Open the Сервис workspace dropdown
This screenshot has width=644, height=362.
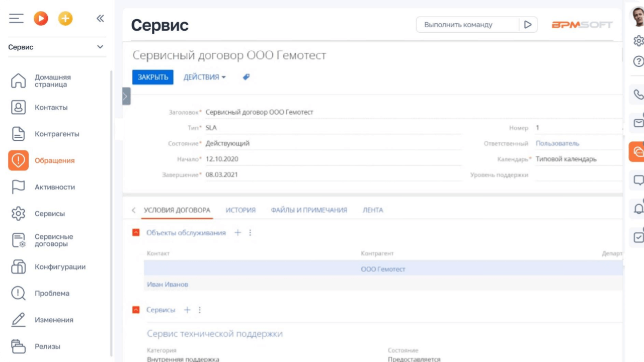click(99, 47)
